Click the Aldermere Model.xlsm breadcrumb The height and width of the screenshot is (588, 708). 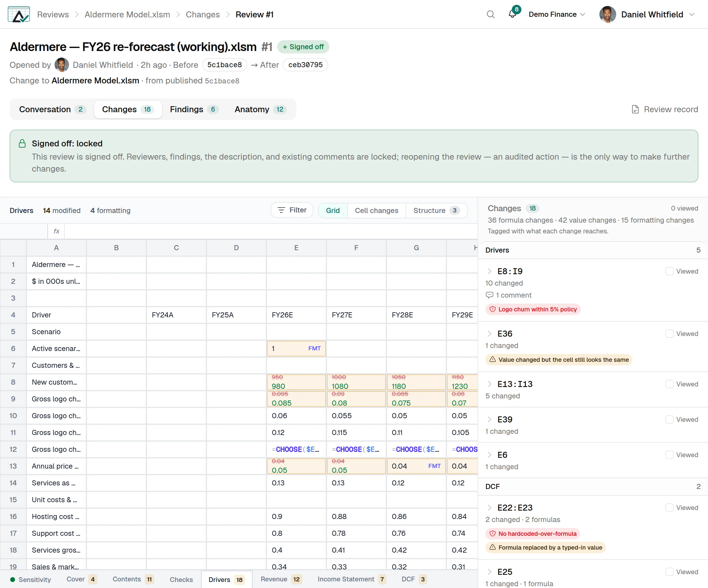click(127, 14)
